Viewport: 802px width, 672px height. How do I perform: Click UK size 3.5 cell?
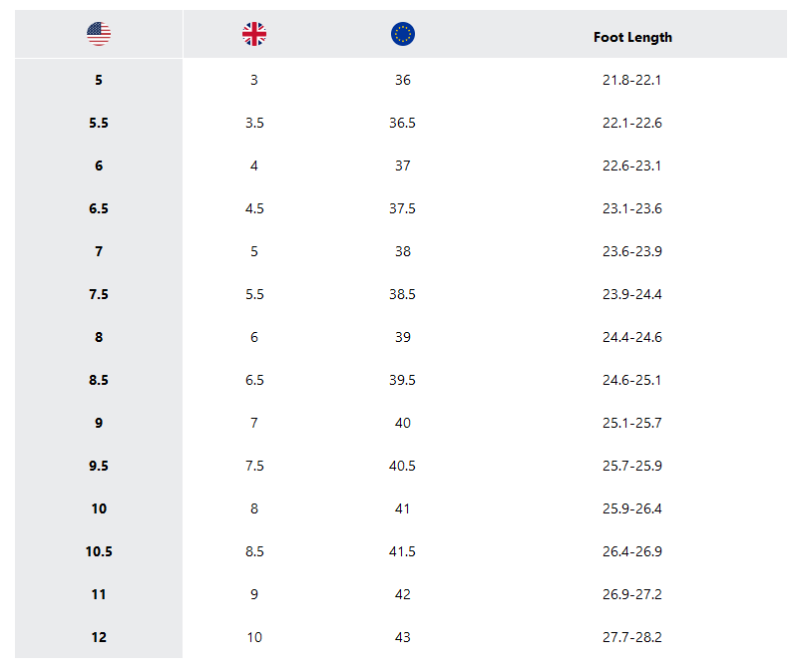(x=254, y=124)
